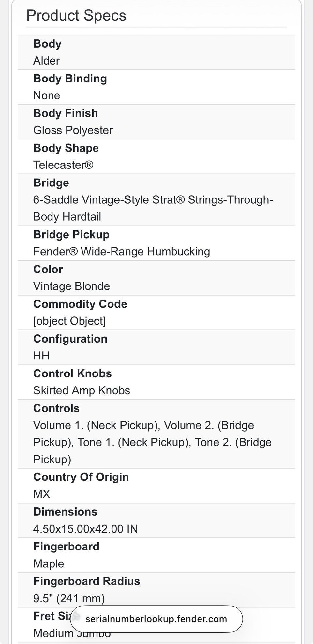Click the Gloss Polyester finish value
This screenshot has height=644, width=313.
[x=73, y=130]
